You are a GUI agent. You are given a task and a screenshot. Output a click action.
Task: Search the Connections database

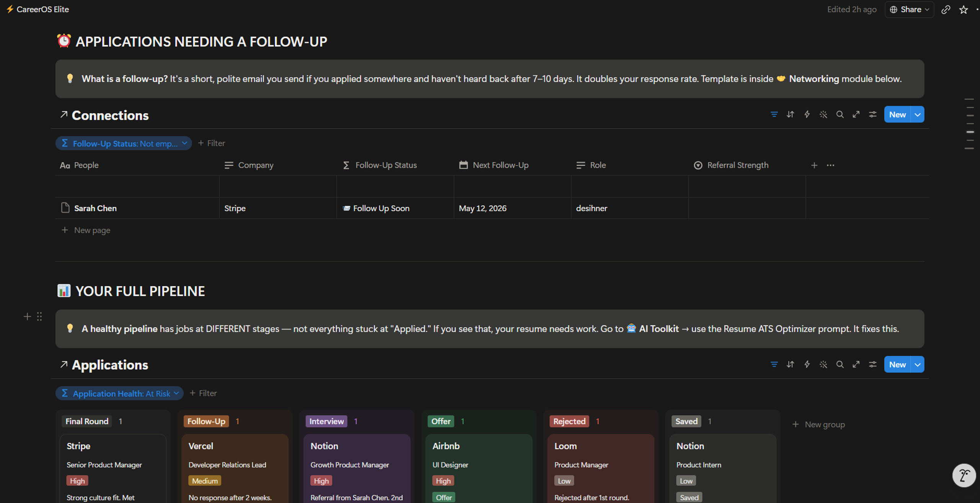pos(840,114)
